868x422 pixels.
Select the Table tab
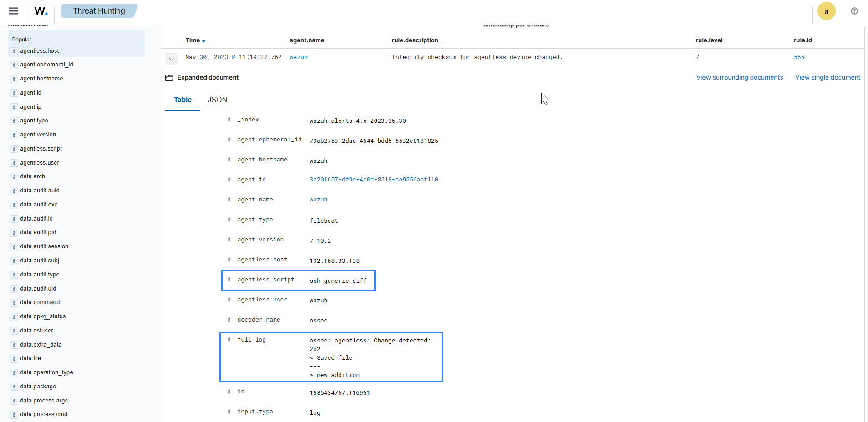click(x=183, y=100)
